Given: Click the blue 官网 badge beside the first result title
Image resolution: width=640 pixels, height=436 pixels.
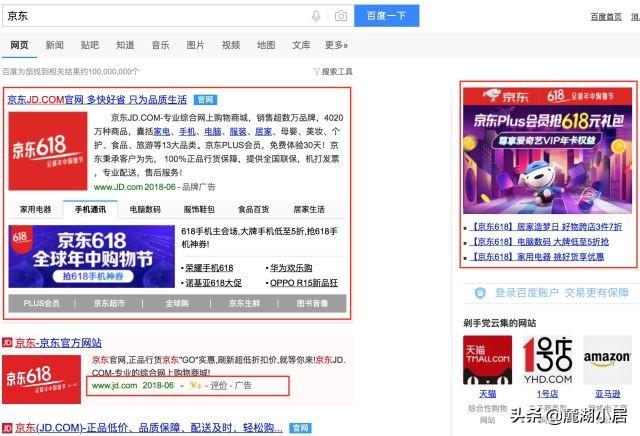Looking at the screenshot, I should pos(205,100).
